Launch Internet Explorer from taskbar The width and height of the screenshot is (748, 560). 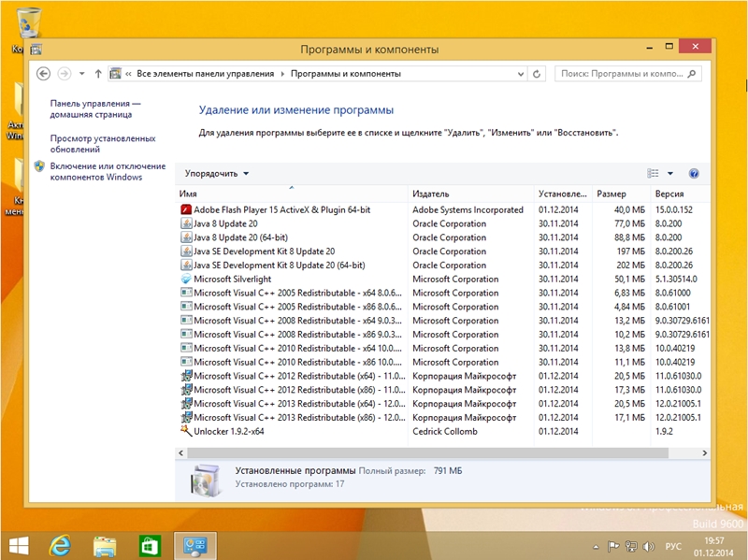click(60, 546)
